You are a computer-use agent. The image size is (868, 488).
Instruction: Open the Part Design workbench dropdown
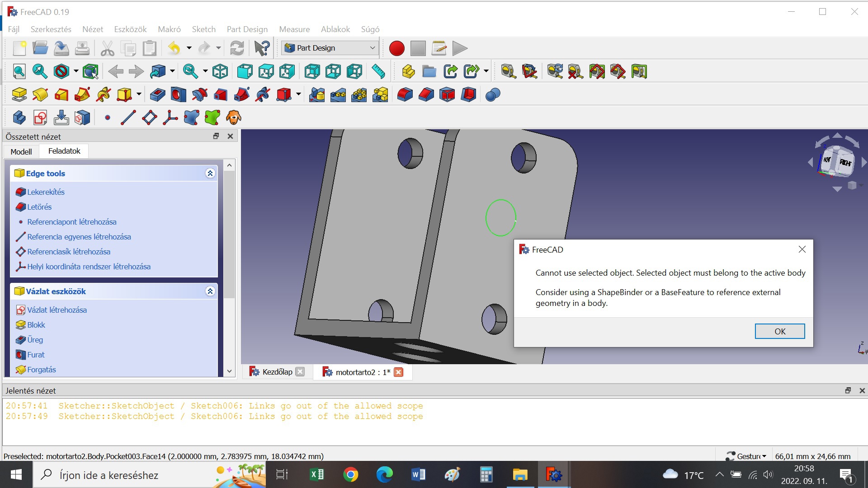click(330, 48)
